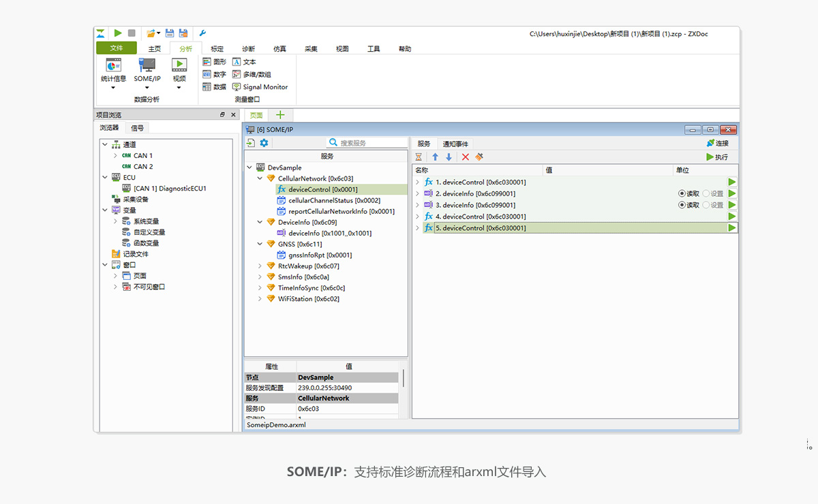Click the blue move-up arrow icon
818x504 pixels.
point(435,157)
